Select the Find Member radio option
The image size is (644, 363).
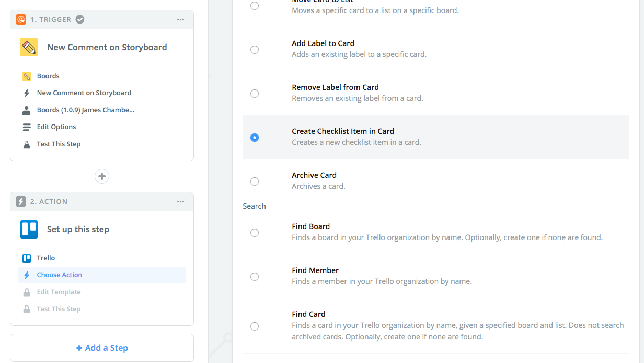point(255,277)
